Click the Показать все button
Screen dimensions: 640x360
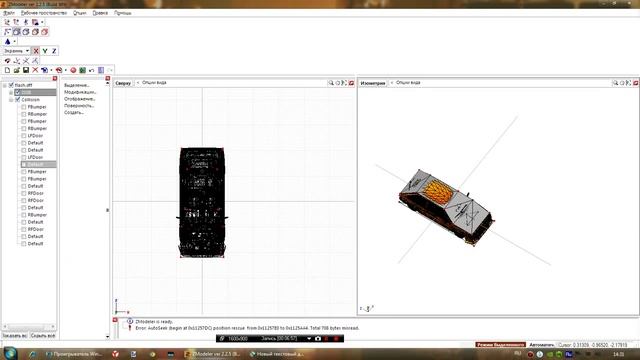(x=15, y=336)
